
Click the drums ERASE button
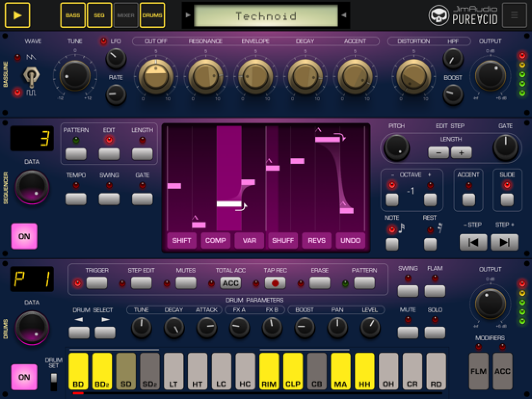point(320,283)
